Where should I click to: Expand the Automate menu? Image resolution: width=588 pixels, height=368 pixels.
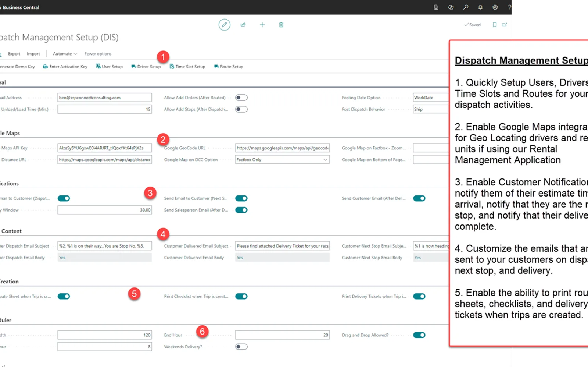tap(65, 54)
